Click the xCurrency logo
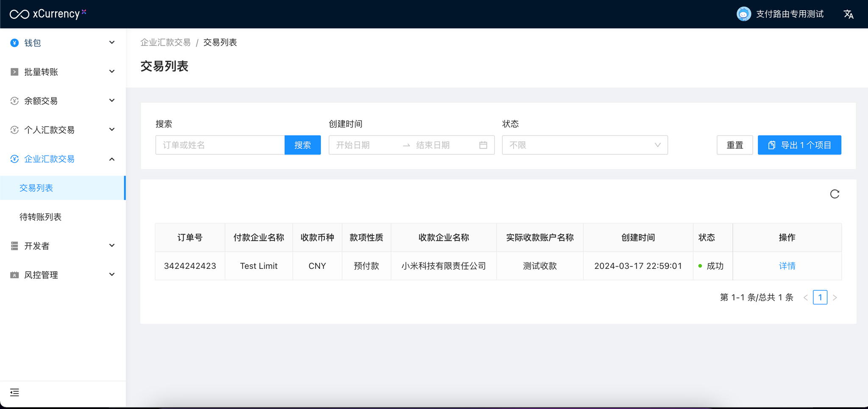The width and height of the screenshot is (868, 409). pyautogui.click(x=47, y=14)
